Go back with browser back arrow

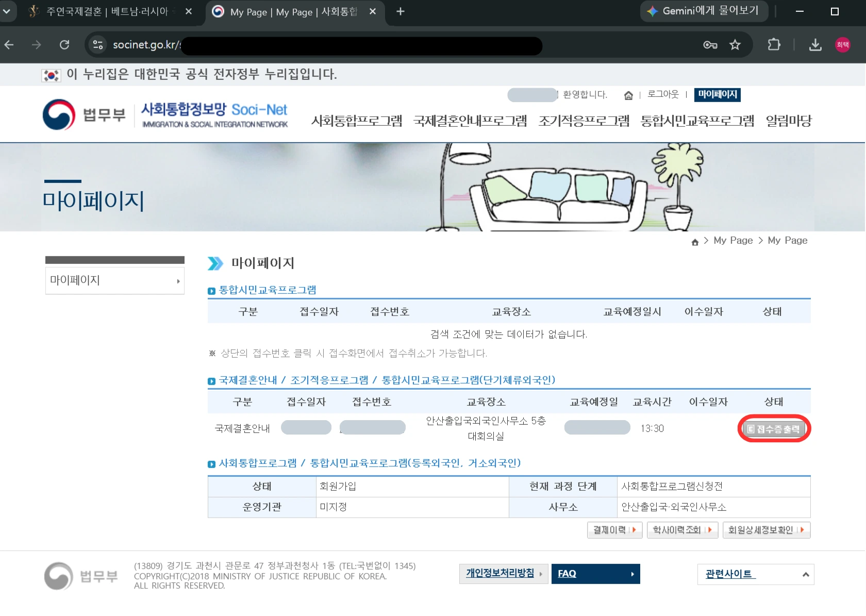[x=9, y=45]
